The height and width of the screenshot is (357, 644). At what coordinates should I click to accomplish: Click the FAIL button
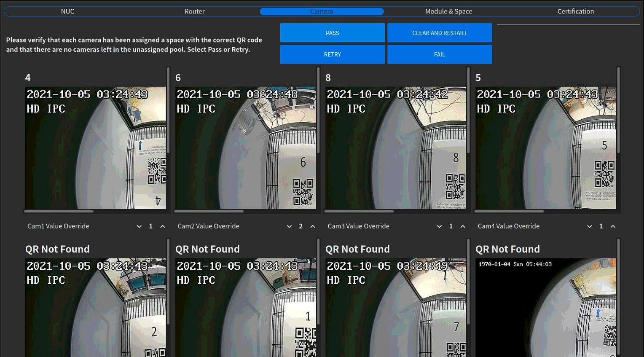tap(439, 54)
